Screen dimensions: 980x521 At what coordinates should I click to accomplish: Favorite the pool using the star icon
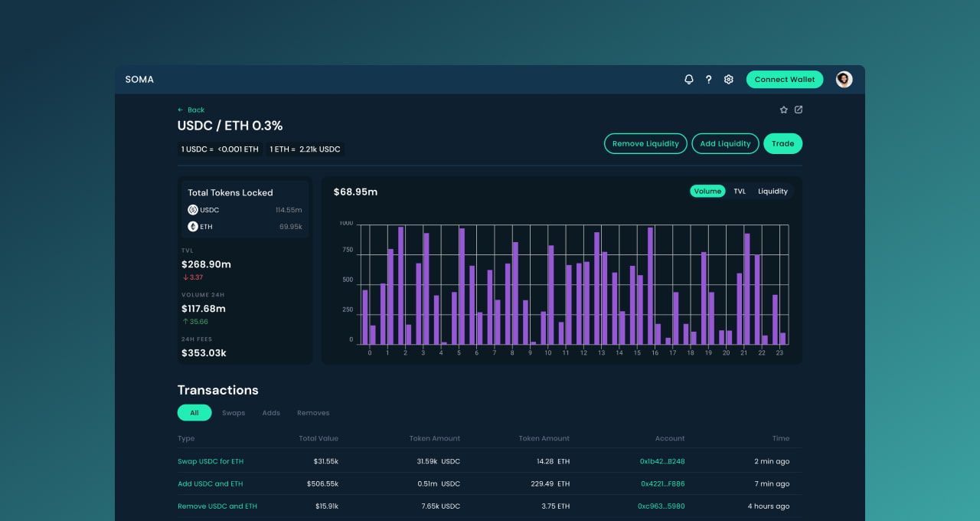coord(783,110)
